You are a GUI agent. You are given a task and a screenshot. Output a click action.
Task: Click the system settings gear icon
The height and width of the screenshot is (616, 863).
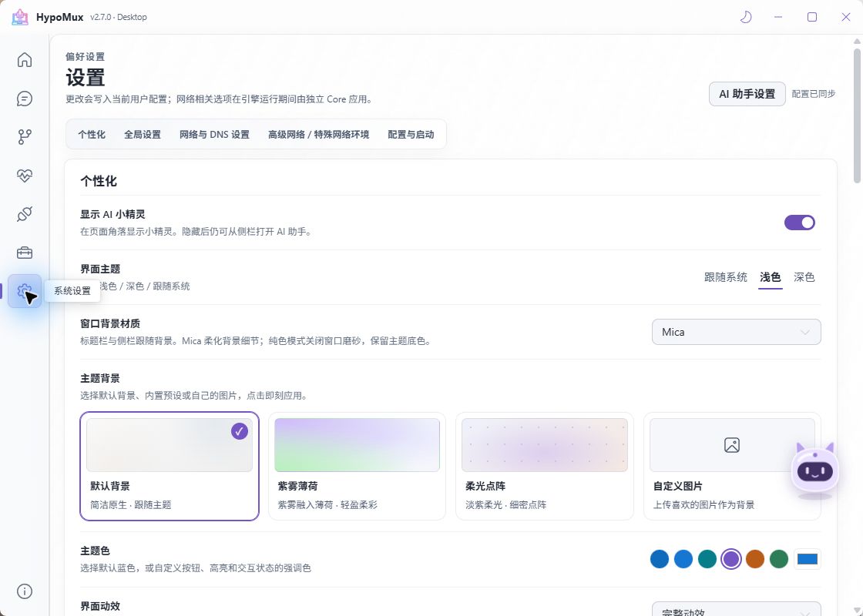coord(24,291)
